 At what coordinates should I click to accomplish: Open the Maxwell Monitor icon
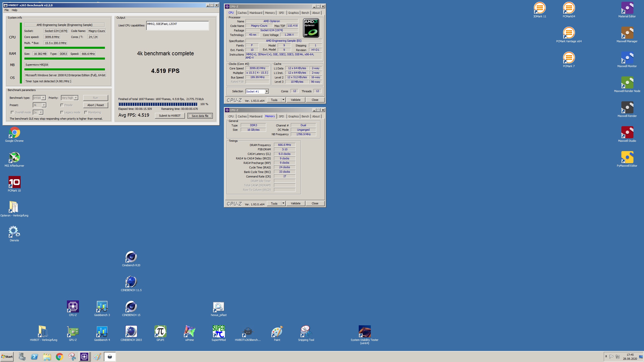627,60
